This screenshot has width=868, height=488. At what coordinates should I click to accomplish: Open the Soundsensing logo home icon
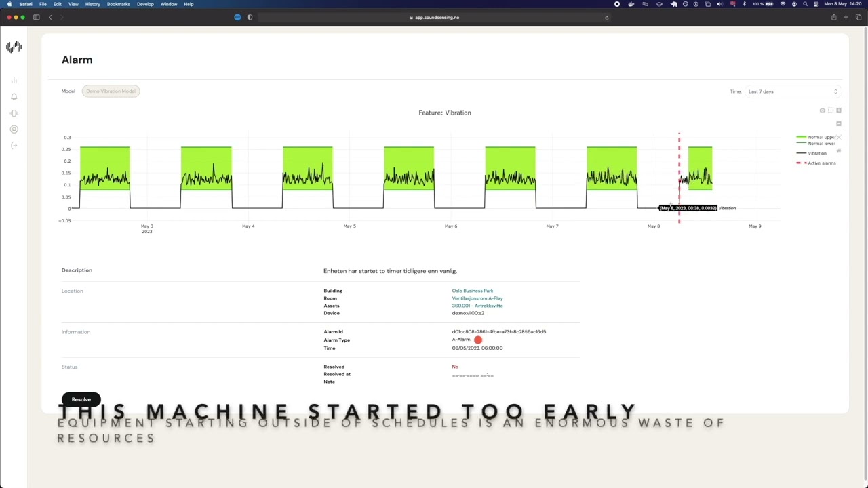tap(14, 47)
